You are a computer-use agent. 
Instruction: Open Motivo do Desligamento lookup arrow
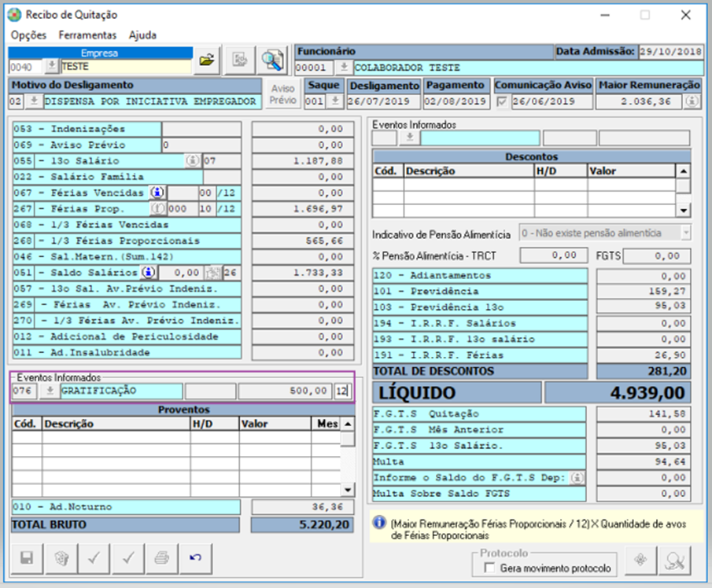pyautogui.click(x=34, y=101)
